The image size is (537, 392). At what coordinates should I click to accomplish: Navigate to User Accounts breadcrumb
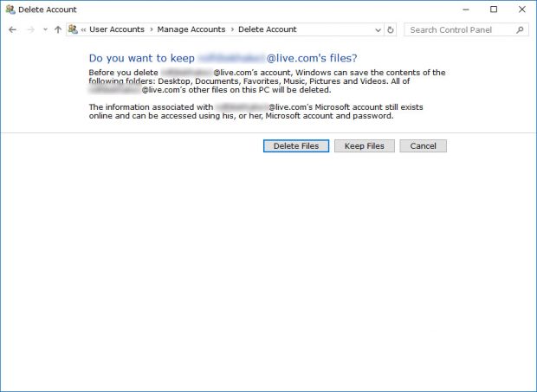point(117,29)
